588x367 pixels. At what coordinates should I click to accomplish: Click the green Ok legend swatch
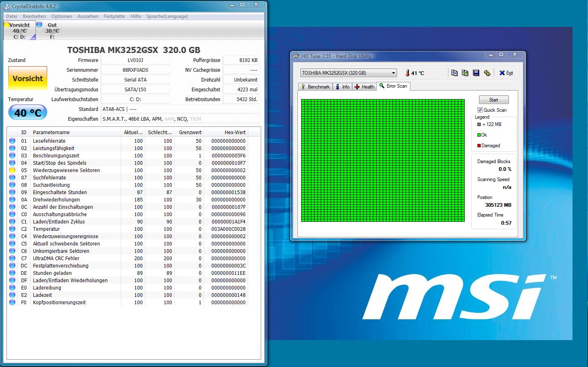[x=479, y=135]
